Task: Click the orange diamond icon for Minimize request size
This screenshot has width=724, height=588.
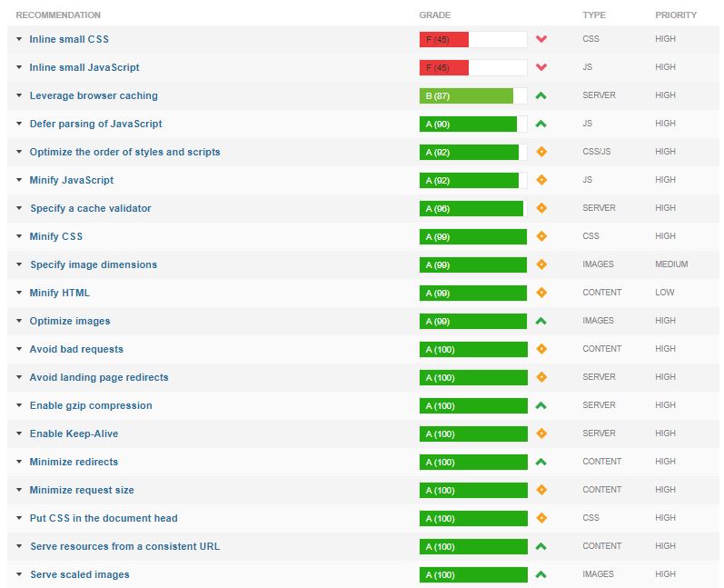Action: pos(541,490)
